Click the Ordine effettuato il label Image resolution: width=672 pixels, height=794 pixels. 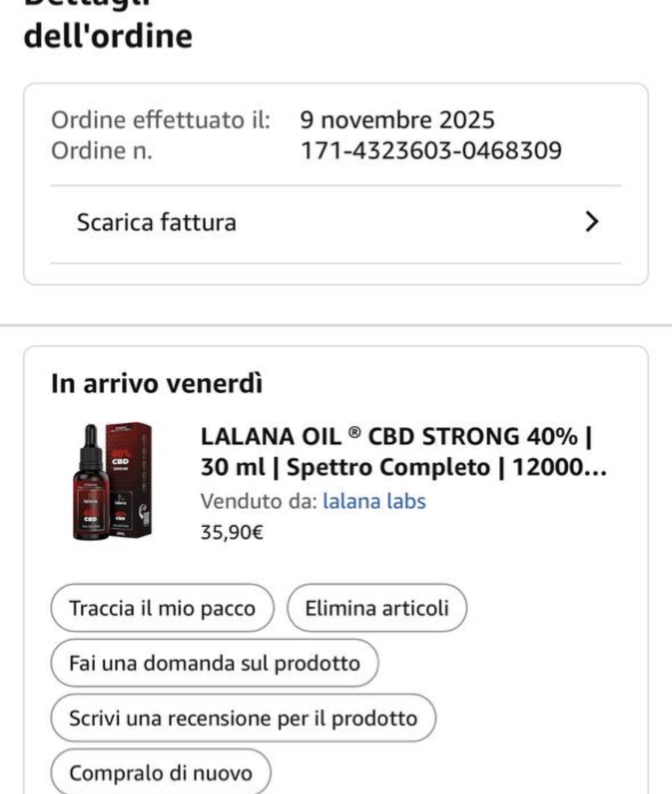pos(160,120)
